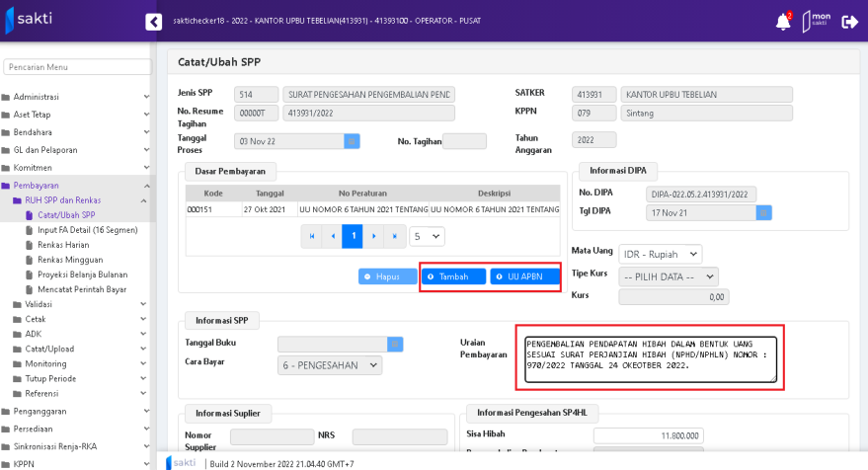The image size is (868, 470).
Task: Open the Cara Bayar dropdown
Action: 329,365
